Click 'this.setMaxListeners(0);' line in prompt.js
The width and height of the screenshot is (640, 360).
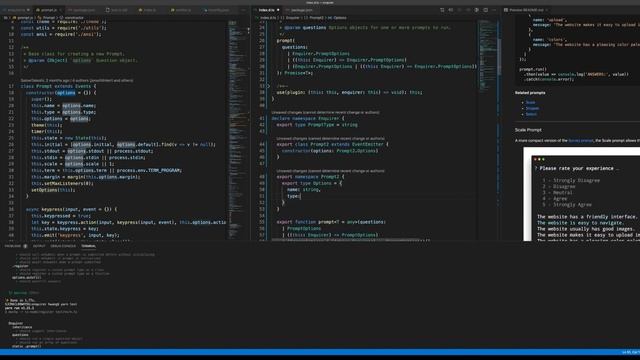tap(62, 183)
